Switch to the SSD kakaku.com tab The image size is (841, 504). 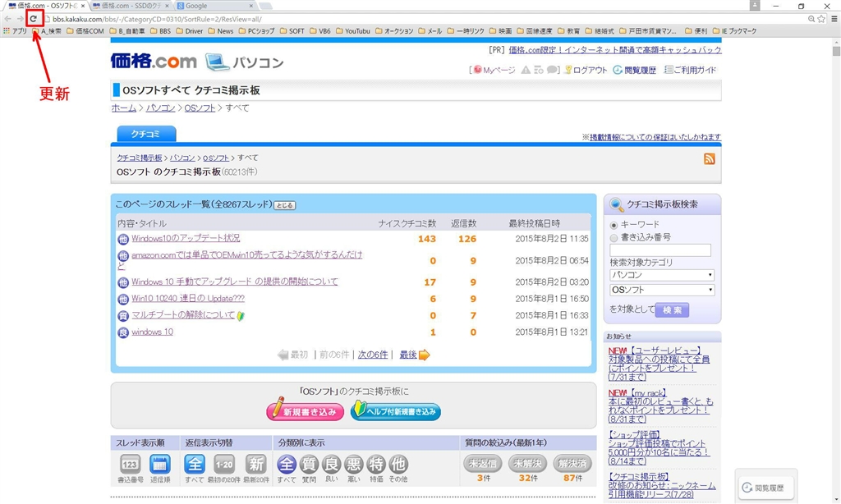tap(129, 6)
